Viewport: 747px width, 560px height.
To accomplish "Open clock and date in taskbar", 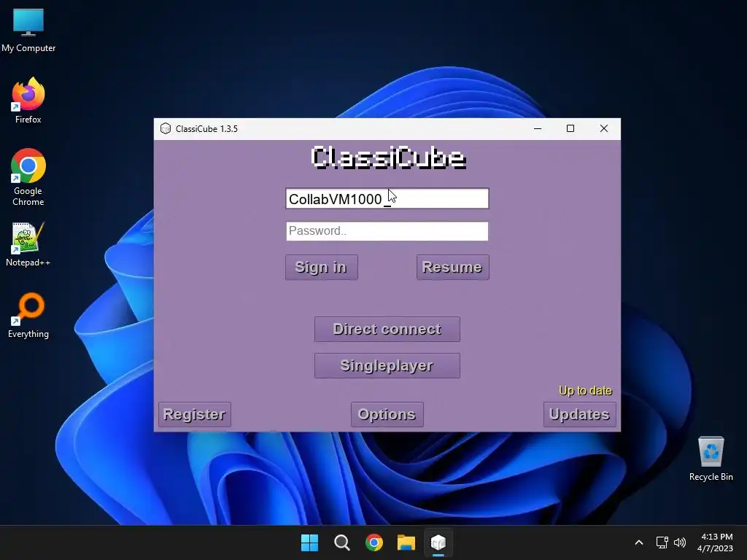I will pos(715,542).
